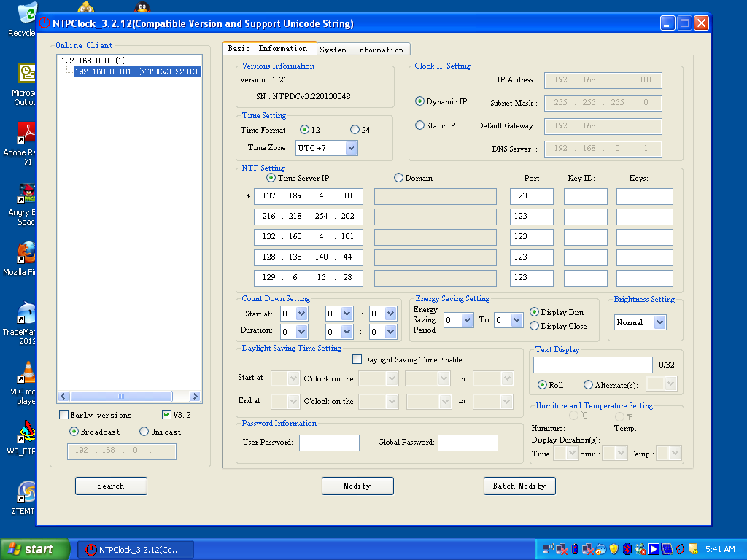Enable the Early versions checkbox
Image resolution: width=747 pixels, height=560 pixels.
(63, 415)
